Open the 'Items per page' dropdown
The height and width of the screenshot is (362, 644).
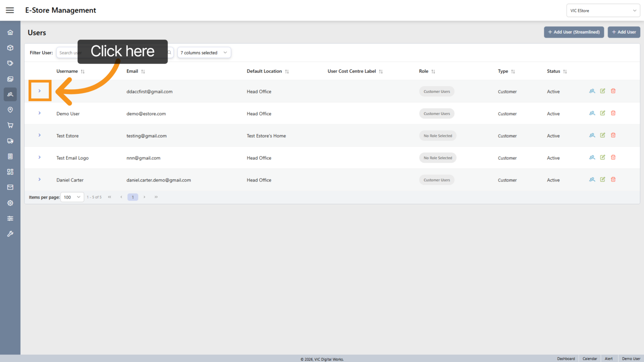[72, 197]
